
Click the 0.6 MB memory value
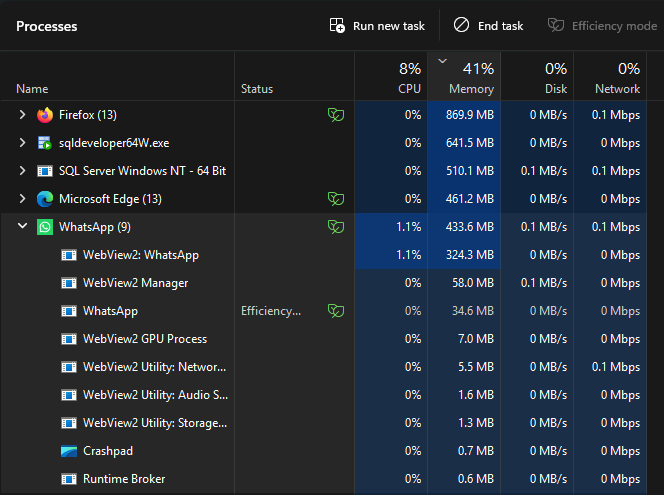[476, 479]
